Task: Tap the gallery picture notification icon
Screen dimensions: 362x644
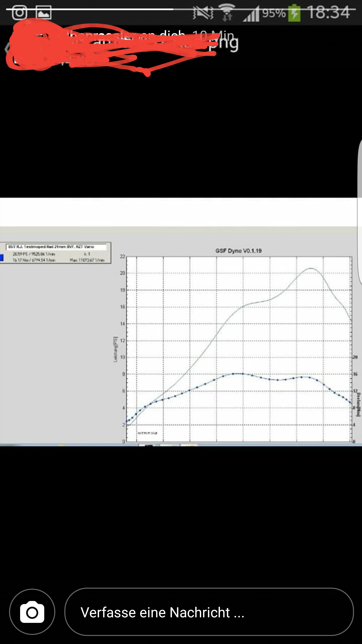Action: (x=43, y=13)
